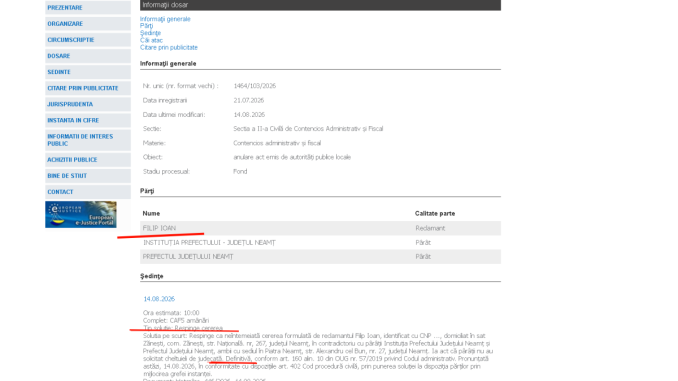Viewport: 678px width, 381px height.
Task: Jump to Citare prin publicitate link
Action: [169, 48]
